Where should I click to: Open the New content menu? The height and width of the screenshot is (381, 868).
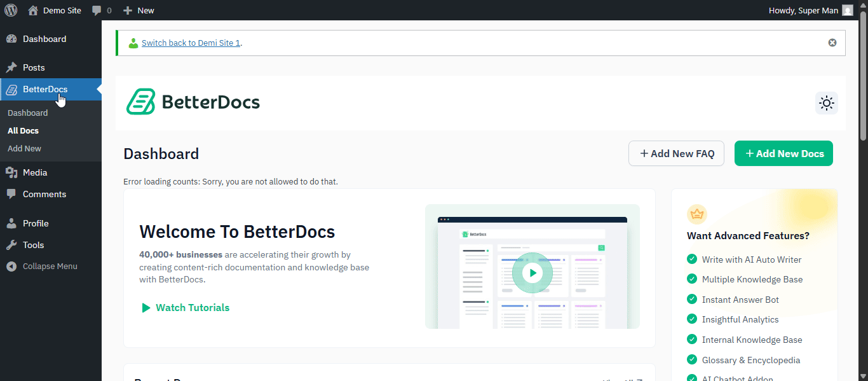point(139,10)
